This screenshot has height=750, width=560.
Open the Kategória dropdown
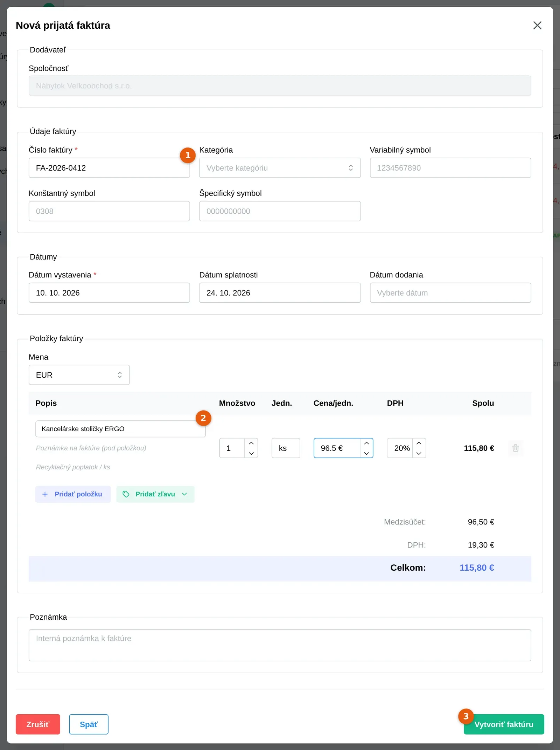pos(280,168)
